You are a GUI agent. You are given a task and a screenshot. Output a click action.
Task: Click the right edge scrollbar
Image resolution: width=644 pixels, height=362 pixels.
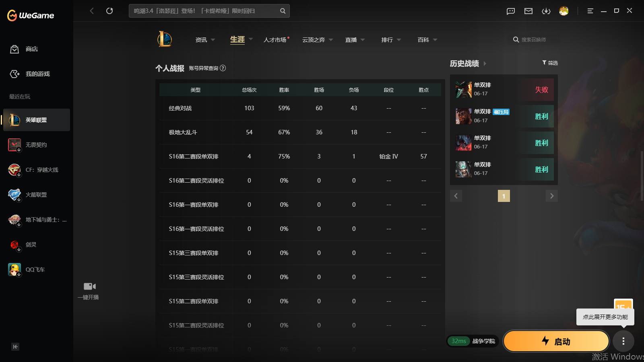click(x=642, y=176)
